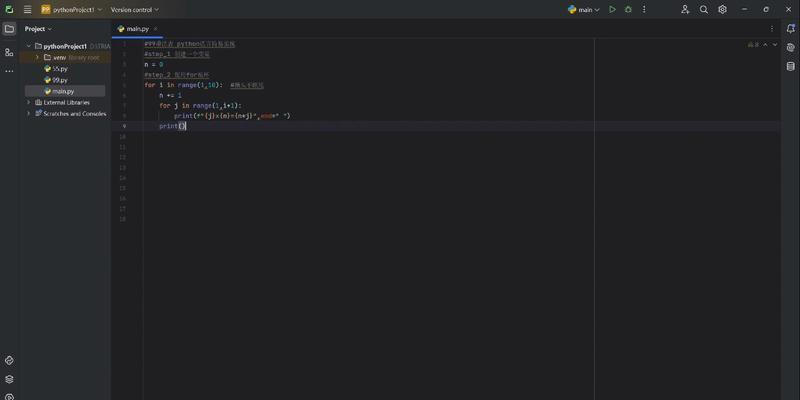The height and width of the screenshot is (400, 800).
Task: Open the Code With Me icon
Action: point(685,9)
